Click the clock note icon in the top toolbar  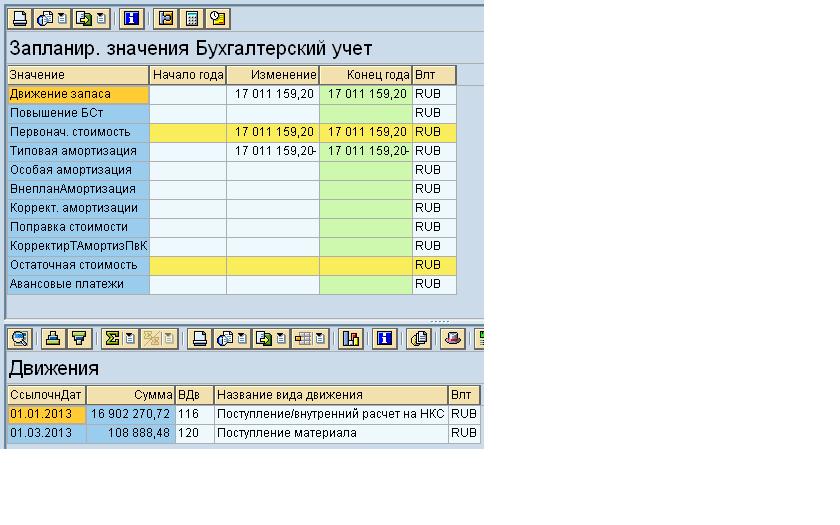[x=217, y=18]
